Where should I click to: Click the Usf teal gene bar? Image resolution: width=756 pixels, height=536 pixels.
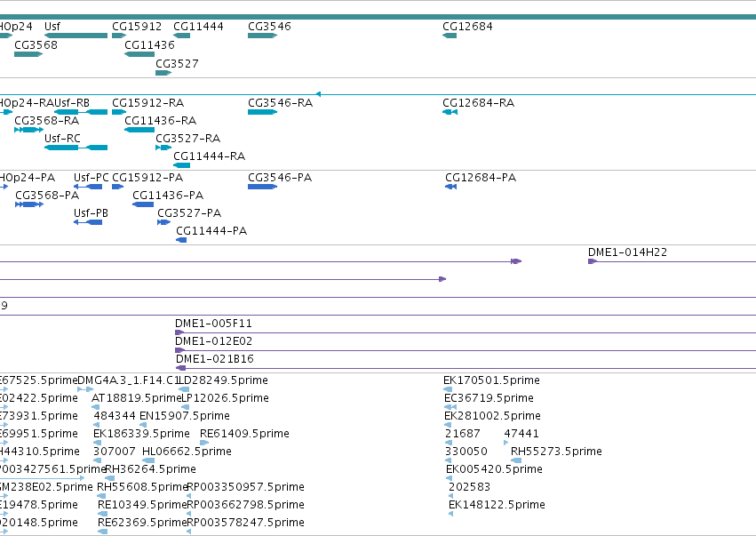pyautogui.click(x=76, y=36)
